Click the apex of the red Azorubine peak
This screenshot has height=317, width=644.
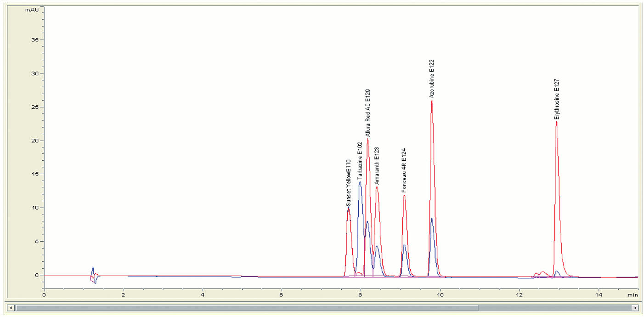click(x=432, y=101)
